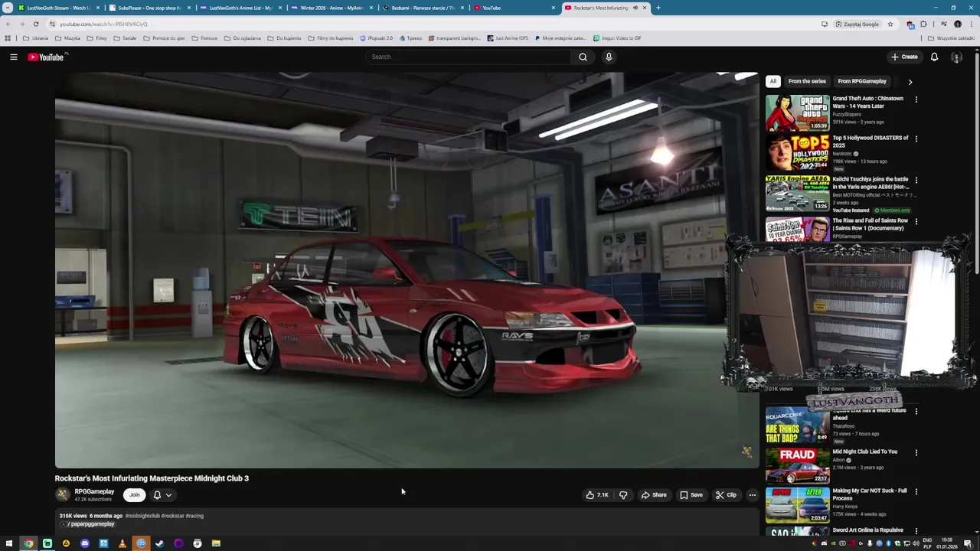
Task: Open options for Chinatown Wars video
Action: point(916,99)
